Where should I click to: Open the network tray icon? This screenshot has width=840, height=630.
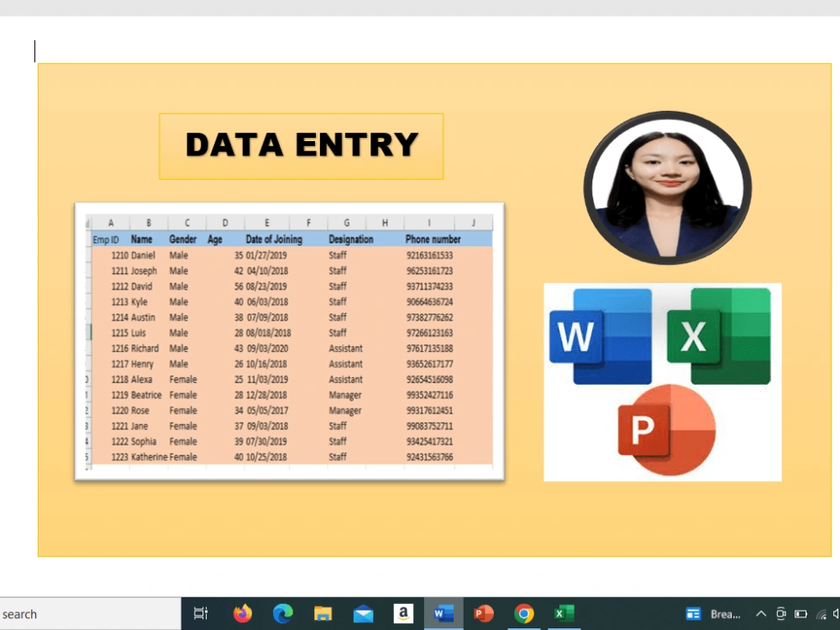pyautogui.click(x=822, y=614)
